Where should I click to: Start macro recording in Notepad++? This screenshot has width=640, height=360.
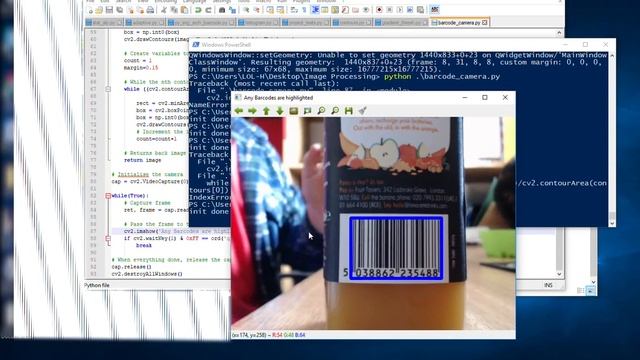[379, 10]
